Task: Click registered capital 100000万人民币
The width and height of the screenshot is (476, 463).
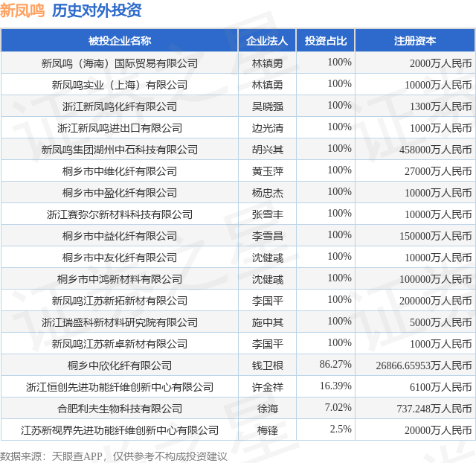Action: [x=435, y=279]
